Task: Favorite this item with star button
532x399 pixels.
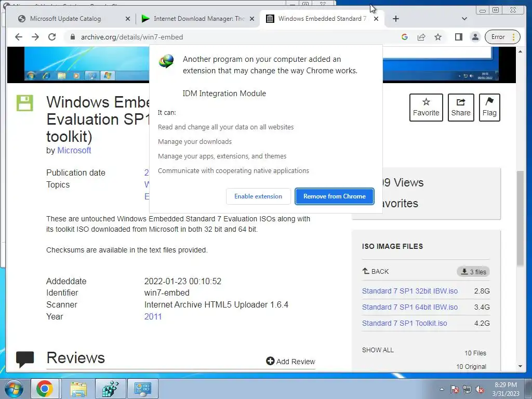Action: click(x=426, y=107)
